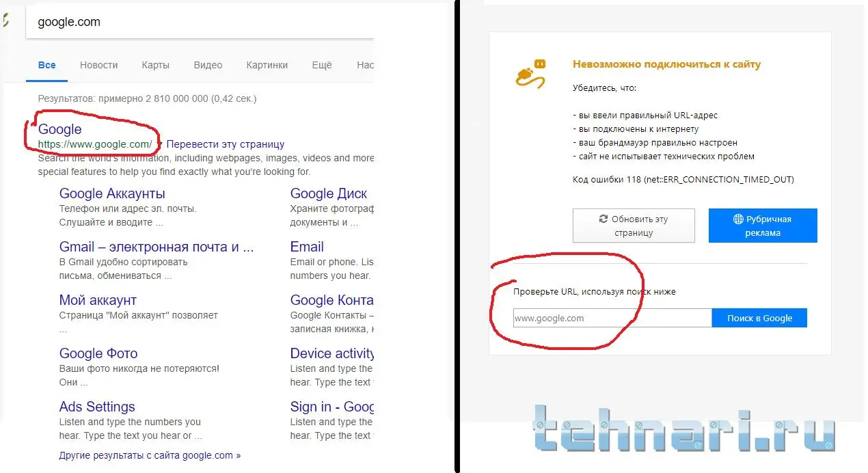Open the Google Фото sitelink
868x473 pixels.
pyautogui.click(x=98, y=353)
